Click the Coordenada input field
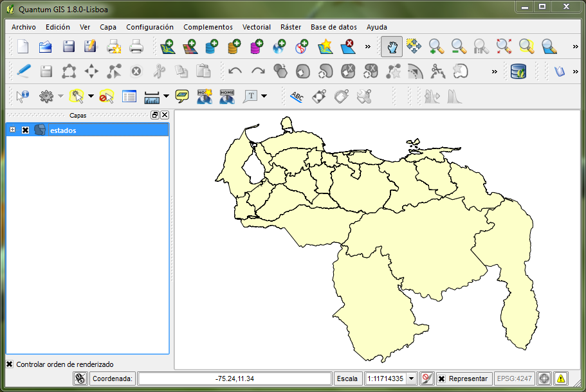The height and width of the screenshot is (392, 586). pyautogui.click(x=235, y=379)
